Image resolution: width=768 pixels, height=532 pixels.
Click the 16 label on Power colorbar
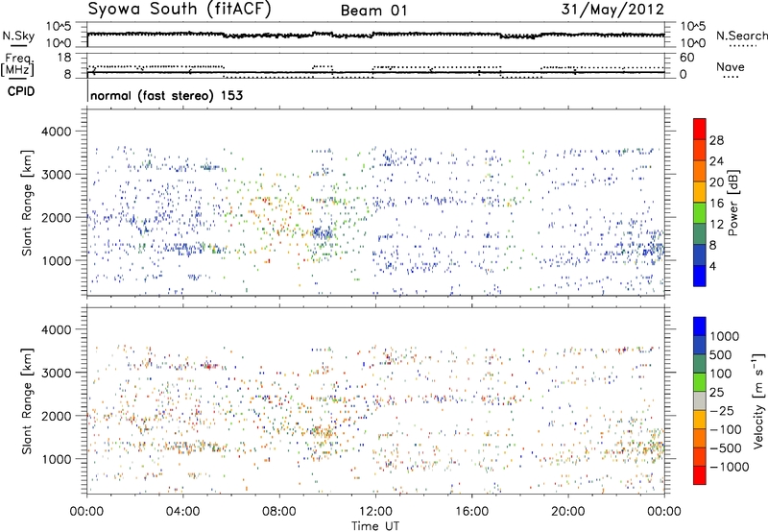click(x=716, y=204)
